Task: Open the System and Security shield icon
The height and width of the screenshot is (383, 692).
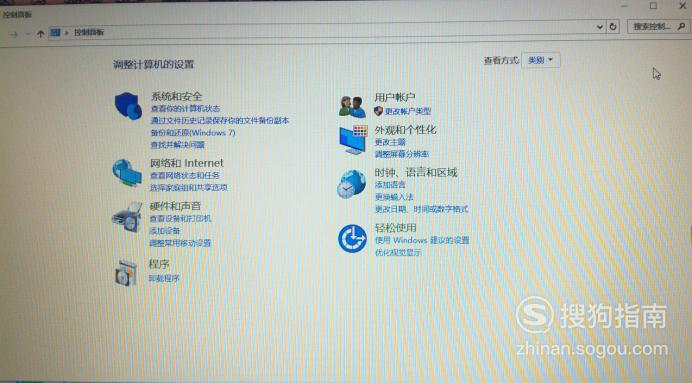Action: point(128,106)
